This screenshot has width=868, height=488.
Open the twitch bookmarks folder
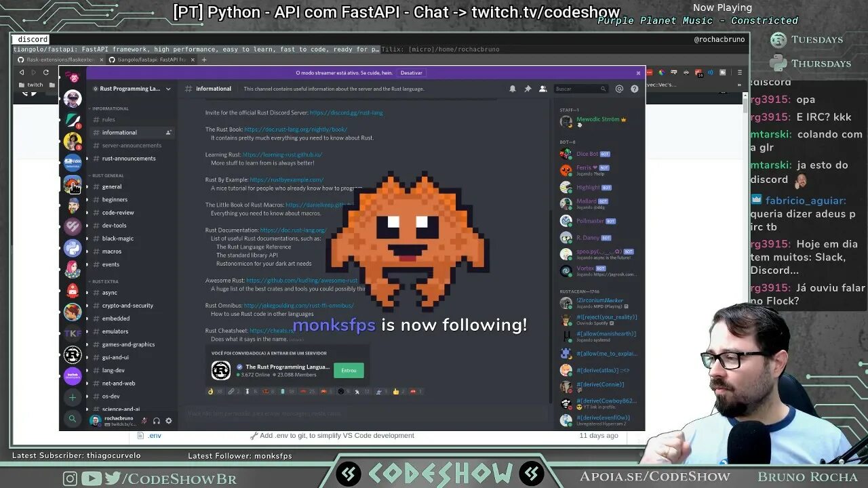(x=31, y=85)
